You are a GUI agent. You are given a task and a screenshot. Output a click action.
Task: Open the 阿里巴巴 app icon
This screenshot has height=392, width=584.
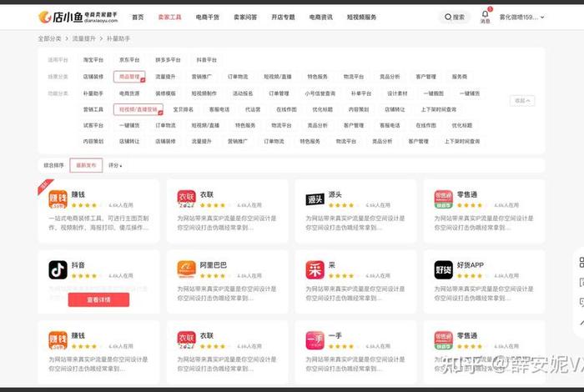click(186, 270)
